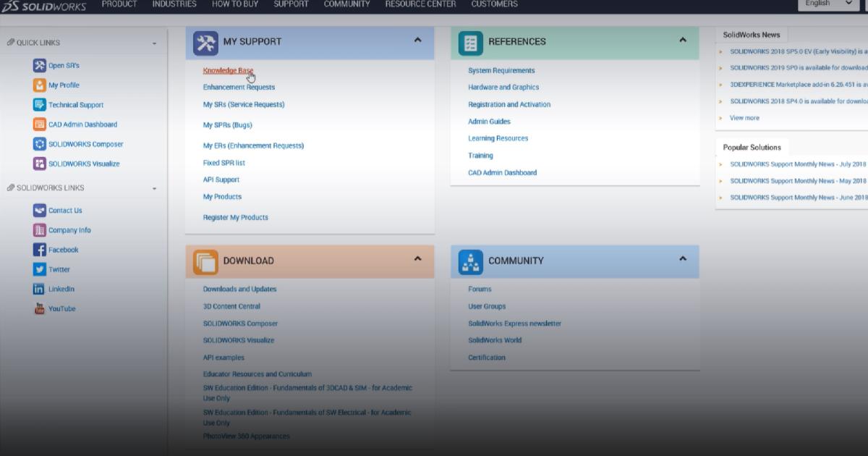Open the Learning Resources link
The image size is (868, 456).
coord(498,138)
